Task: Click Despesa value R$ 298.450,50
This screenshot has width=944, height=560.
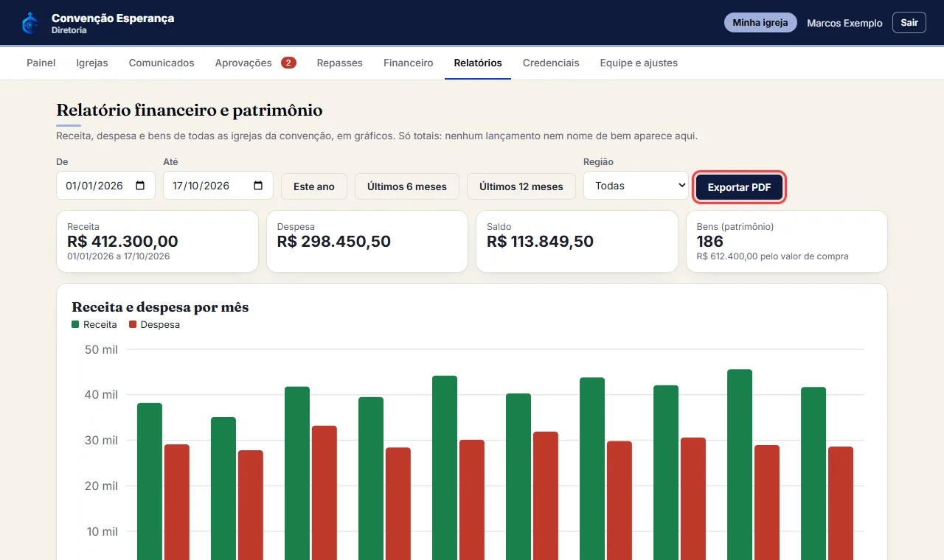Action: pyautogui.click(x=334, y=241)
